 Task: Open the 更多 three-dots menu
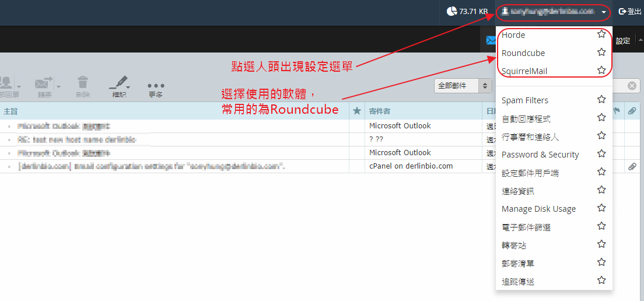point(156,89)
